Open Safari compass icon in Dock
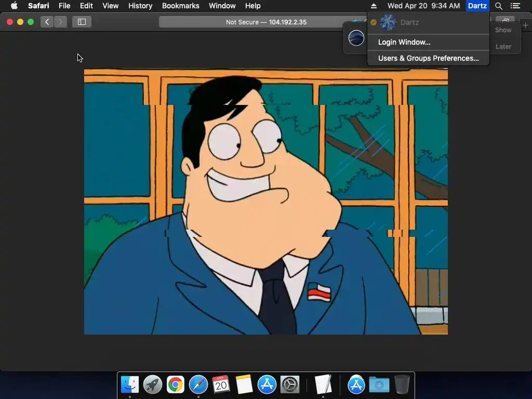Viewport: 532px width, 399px height. point(198,384)
